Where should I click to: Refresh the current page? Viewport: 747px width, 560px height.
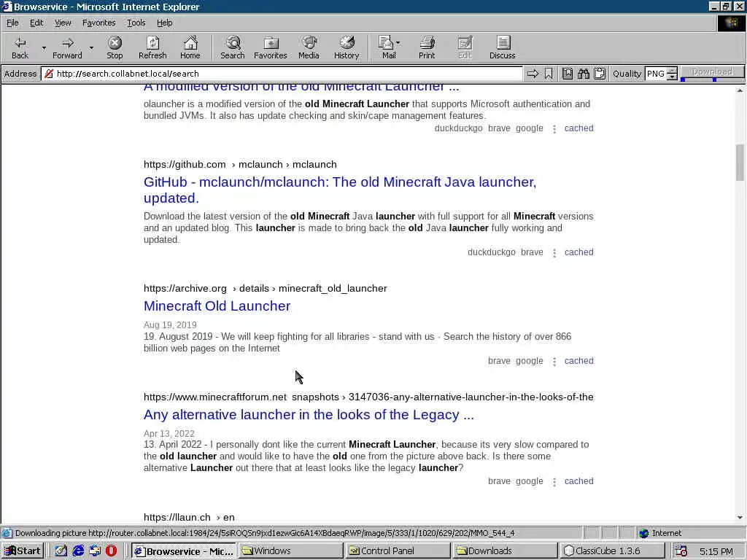click(152, 47)
